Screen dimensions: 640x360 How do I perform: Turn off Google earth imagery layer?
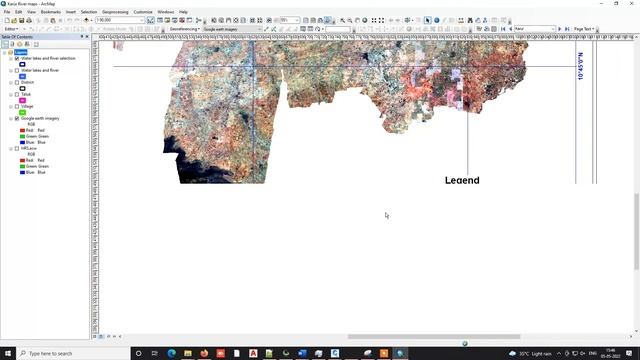(x=17, y=118)
